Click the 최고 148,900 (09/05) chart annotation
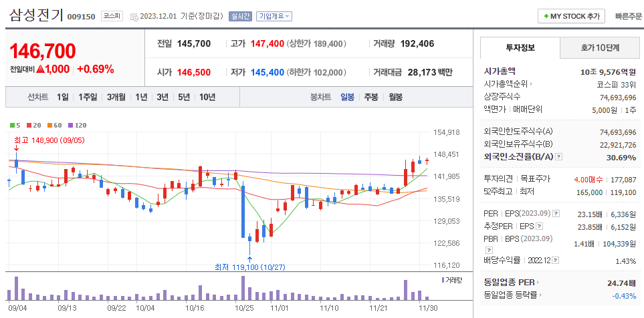 49,140
